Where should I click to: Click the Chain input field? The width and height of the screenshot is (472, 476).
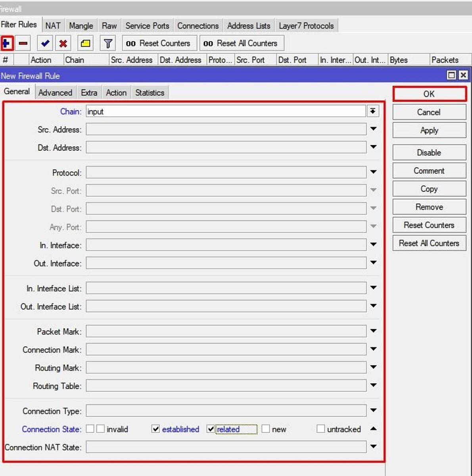click(x=225, y=111)
